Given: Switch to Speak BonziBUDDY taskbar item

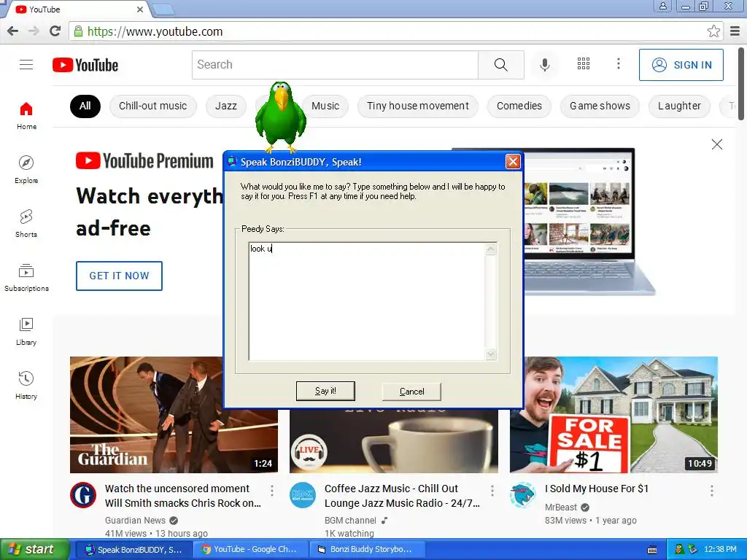Looking at the screenshot, I should [x=134, y=550].
